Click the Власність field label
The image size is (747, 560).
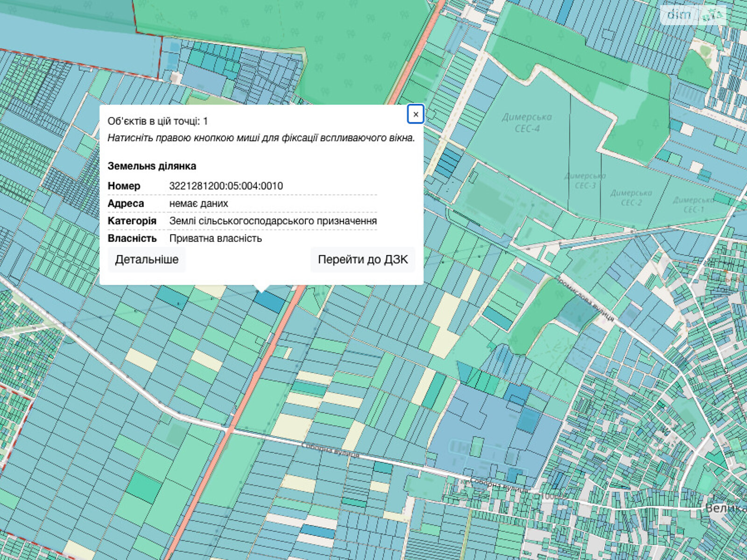point(132,238)
